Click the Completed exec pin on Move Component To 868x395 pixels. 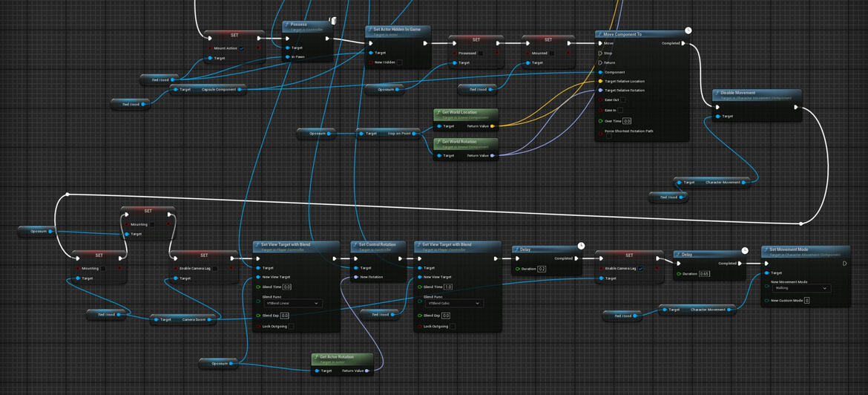pyautogui.click(x=683, y=43)
